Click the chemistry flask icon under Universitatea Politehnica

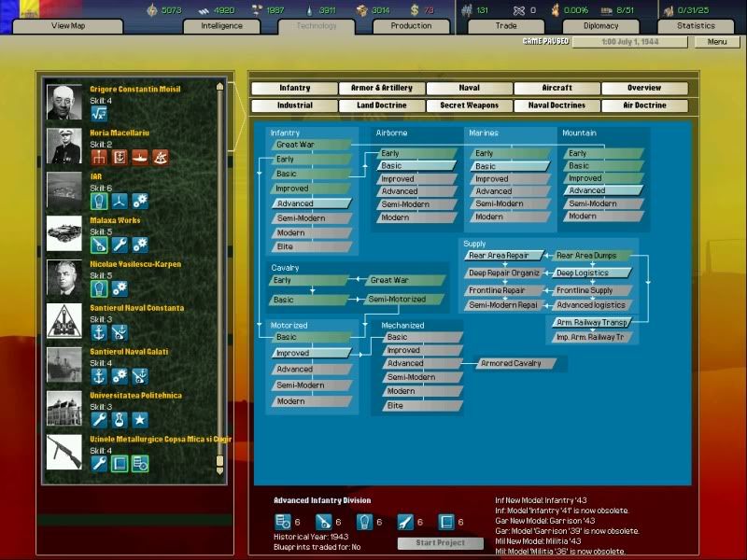point(120,420)
